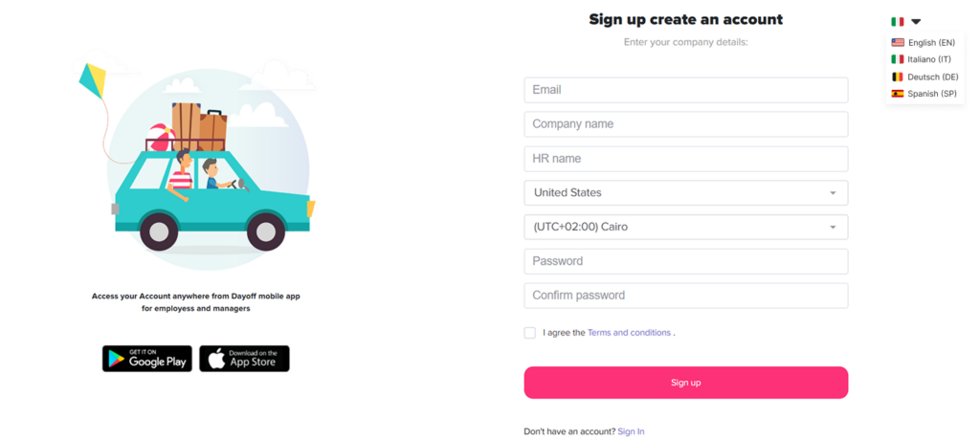Click the Google Play store badge
Image resolution: width=980 pixels, height=440 pixels.
(x=147, y=359)
